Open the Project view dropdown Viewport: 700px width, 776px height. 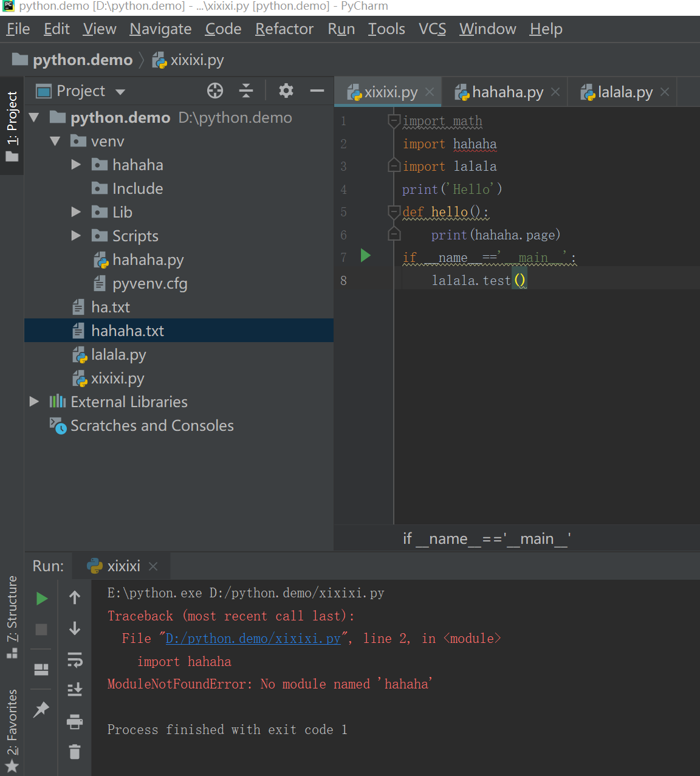click(x=120, y=92)
